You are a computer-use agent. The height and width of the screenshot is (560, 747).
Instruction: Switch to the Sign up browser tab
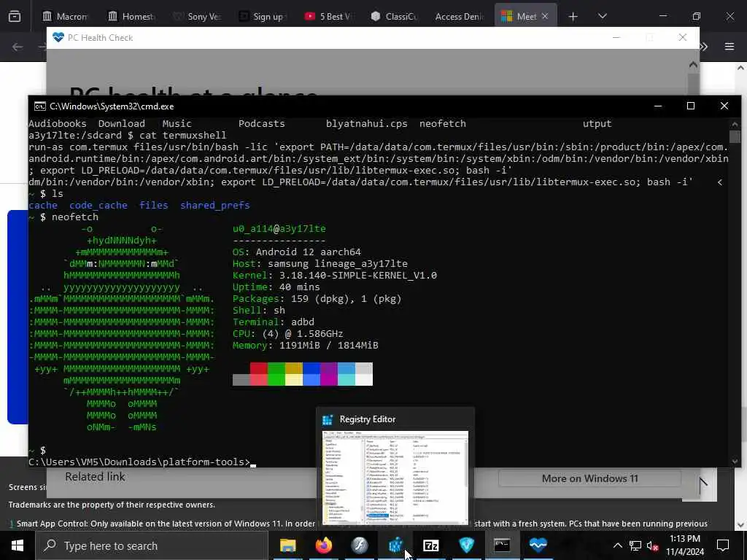262,16
